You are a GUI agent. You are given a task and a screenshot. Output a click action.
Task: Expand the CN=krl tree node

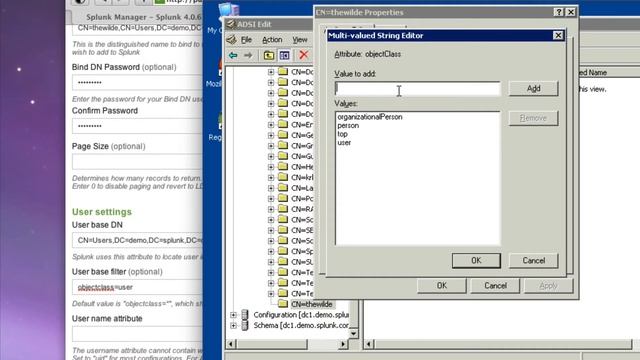coord(271,178)
